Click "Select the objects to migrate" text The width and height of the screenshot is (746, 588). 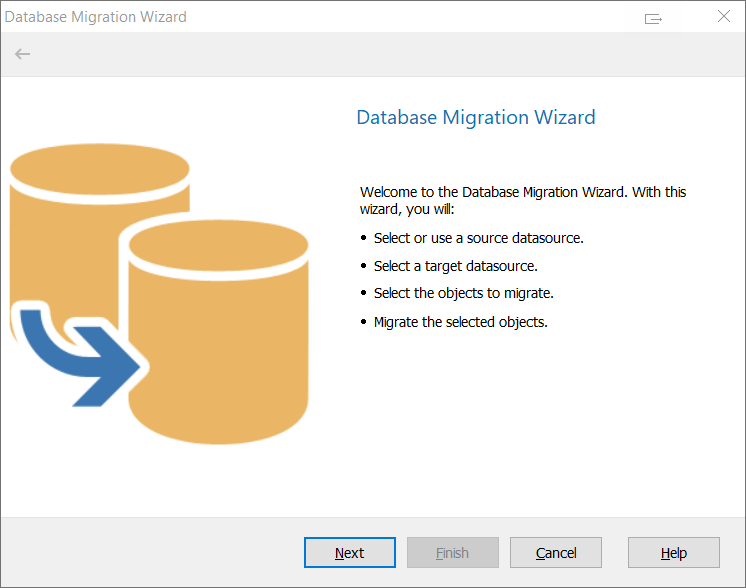(463, 293)
